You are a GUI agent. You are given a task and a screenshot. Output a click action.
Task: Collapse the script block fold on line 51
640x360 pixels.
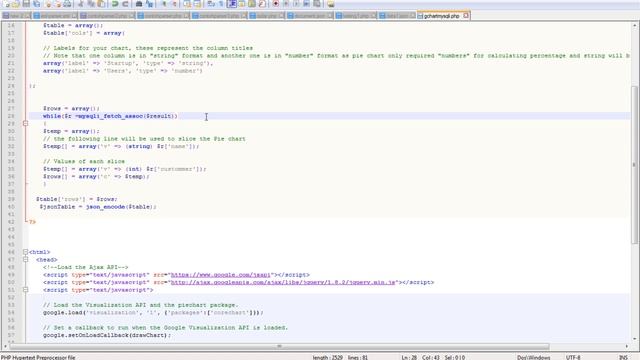(x=25, y=290)
